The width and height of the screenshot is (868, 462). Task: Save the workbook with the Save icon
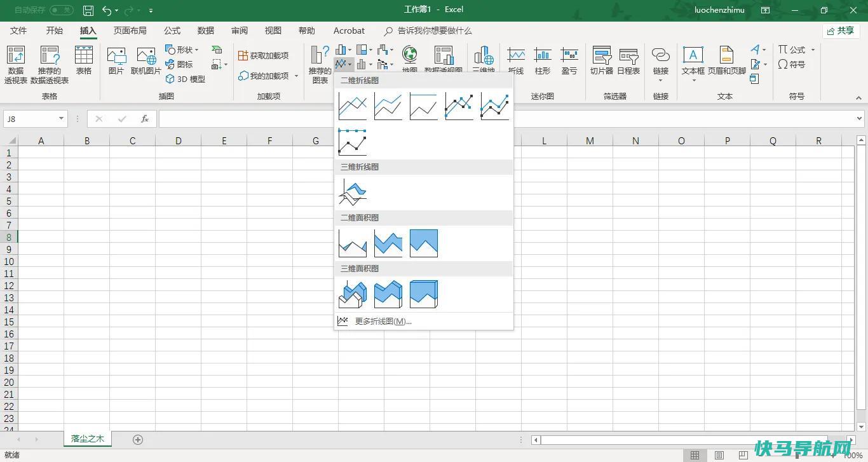point(88,10)
